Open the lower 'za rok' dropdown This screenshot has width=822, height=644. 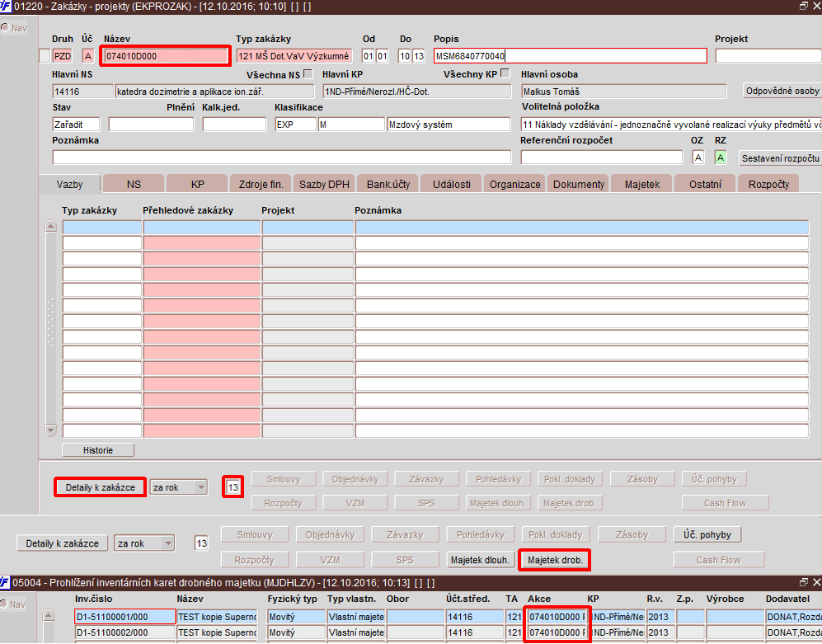[167, 543]
